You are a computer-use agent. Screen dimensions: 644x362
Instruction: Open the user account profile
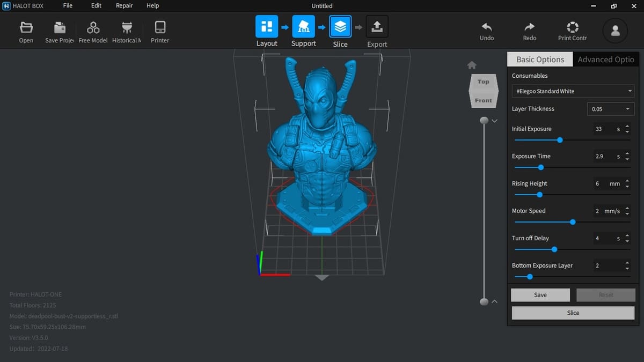(x=615, y=31)
